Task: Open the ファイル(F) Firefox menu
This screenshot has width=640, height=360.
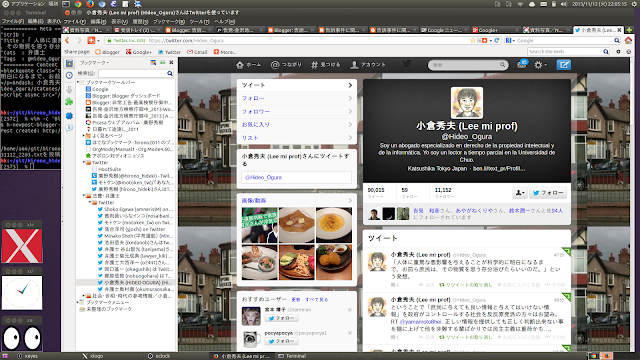Action: click(75, 22)
